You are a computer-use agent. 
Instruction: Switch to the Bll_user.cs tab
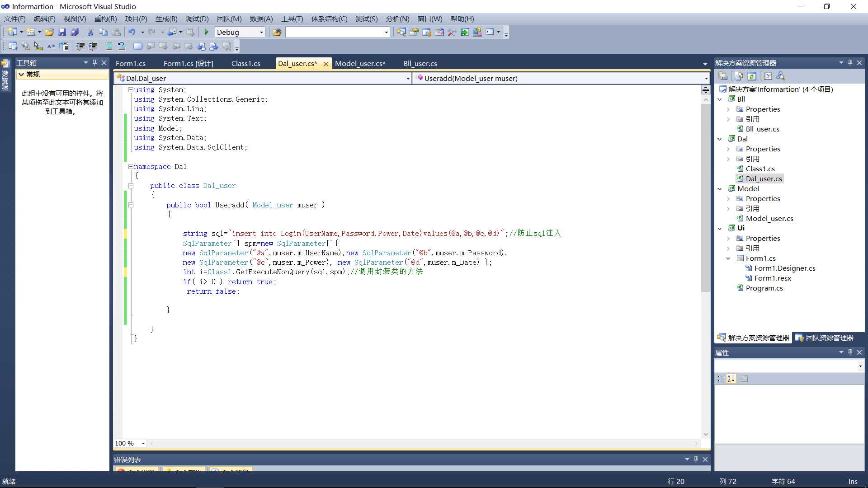[x=420, y=64]
